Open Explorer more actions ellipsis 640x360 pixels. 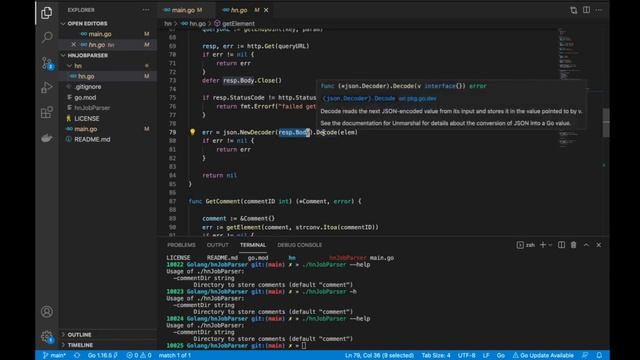click(x=146, y=10)
